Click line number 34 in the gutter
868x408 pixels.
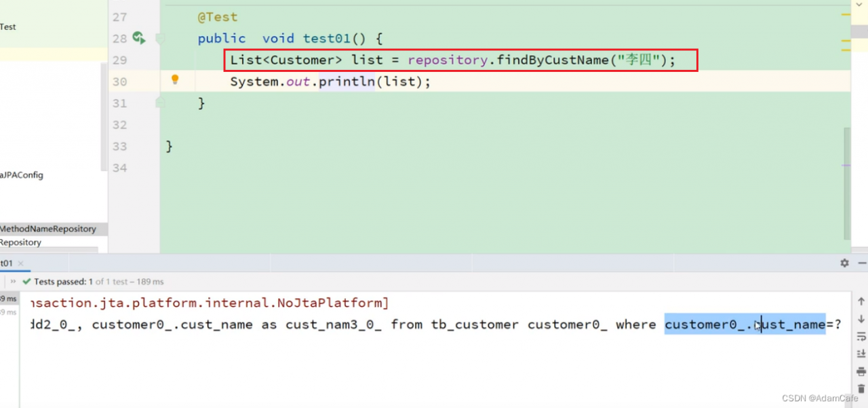tap(119, 168)
